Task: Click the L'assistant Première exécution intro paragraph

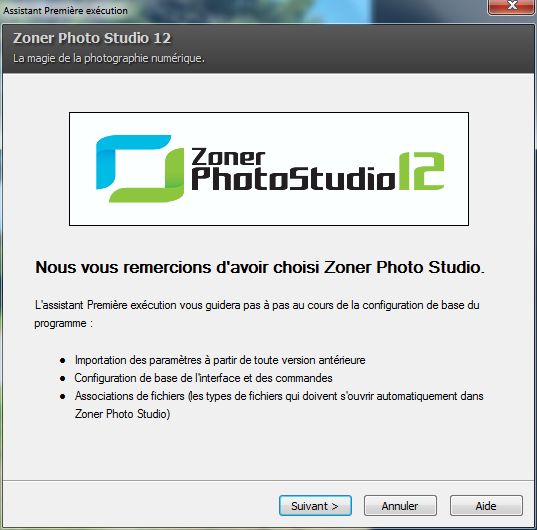Action: click(257, 314)
